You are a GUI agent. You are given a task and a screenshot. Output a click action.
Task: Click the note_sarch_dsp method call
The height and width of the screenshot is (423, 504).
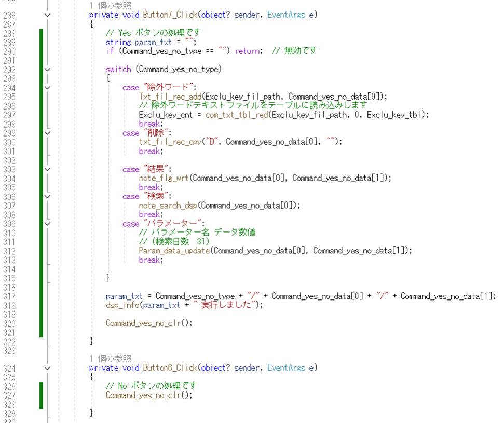point(168,206)
